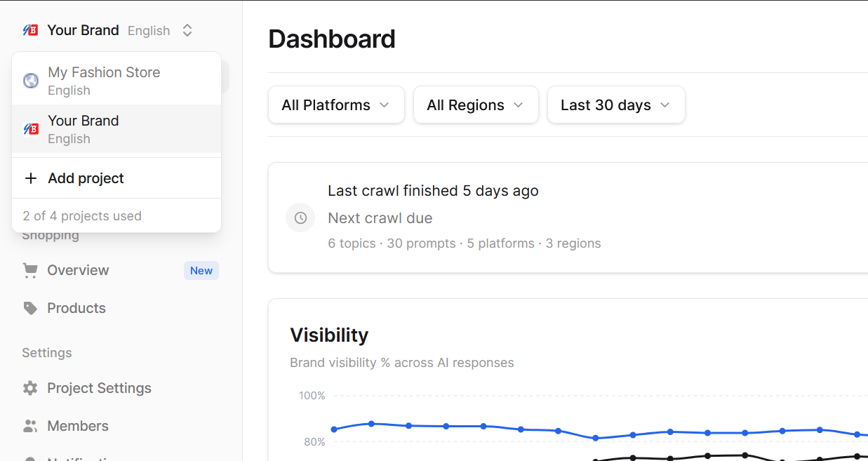
Task: Expand the Last 30 days date range
Action: (x=616, y=105)
